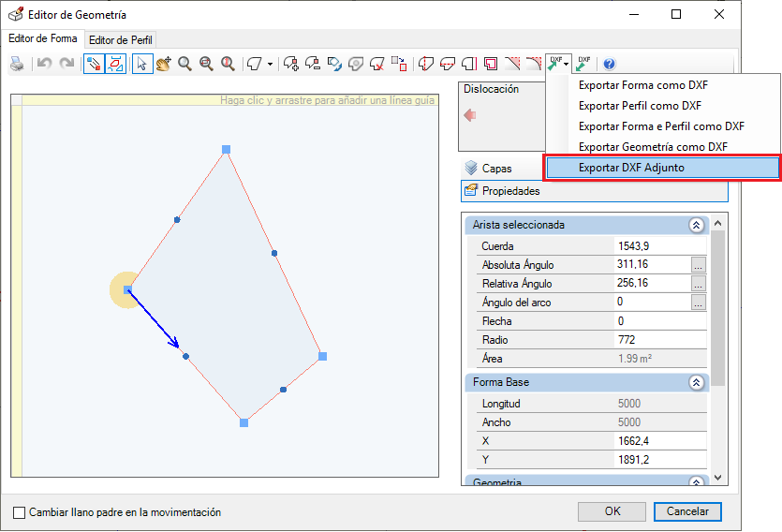
Task: Click the add shape plus icon
Action: click(x=290, y=64)
